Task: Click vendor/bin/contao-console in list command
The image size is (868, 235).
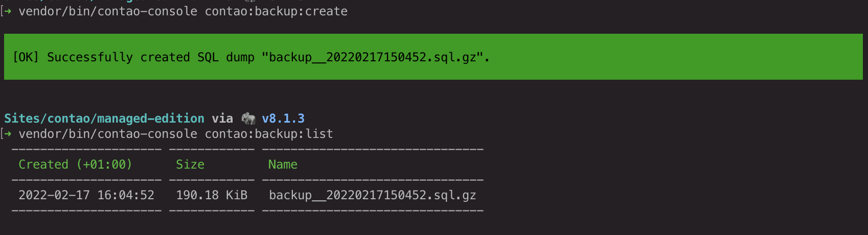Action: click(108, 134)
